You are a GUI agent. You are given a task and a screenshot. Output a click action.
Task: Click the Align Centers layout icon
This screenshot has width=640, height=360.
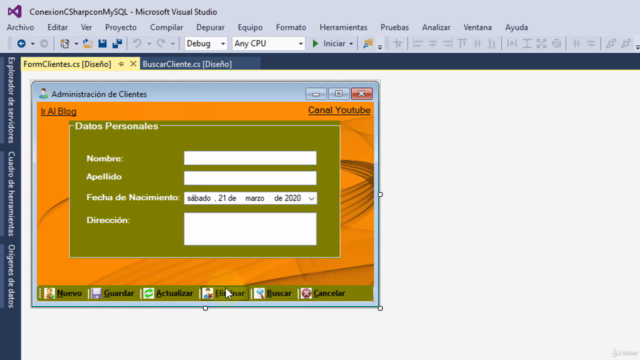433,43
